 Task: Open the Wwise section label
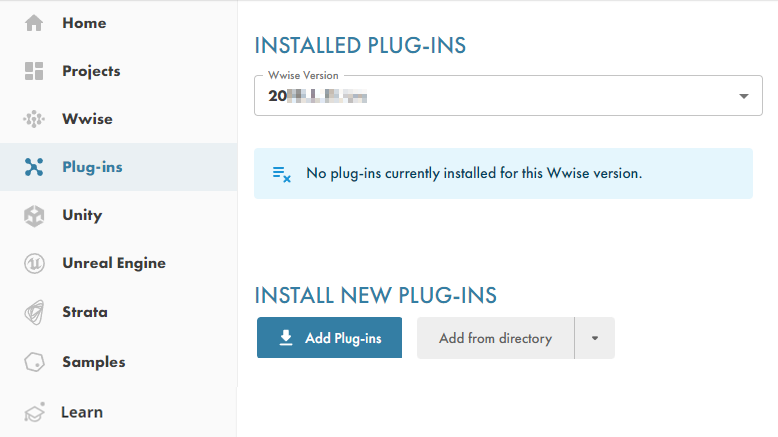(87, 119)
